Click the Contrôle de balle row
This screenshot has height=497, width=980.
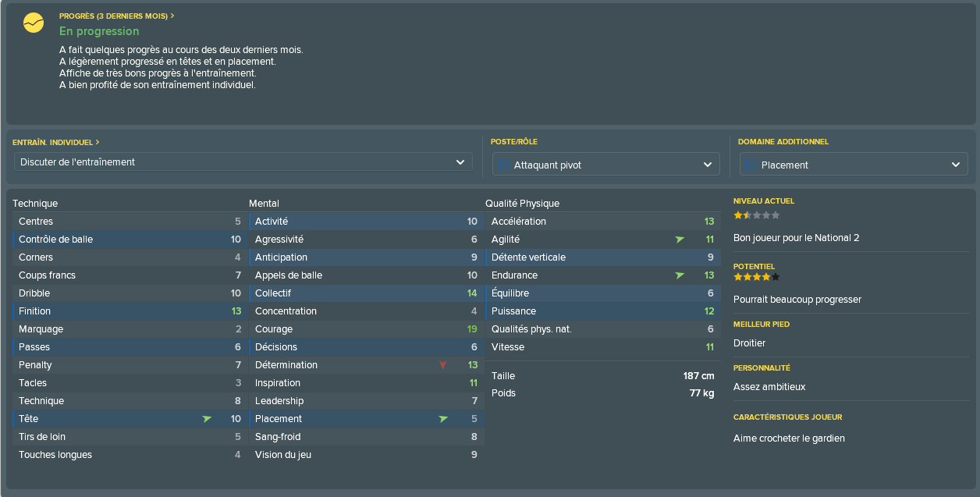point(129,240)
